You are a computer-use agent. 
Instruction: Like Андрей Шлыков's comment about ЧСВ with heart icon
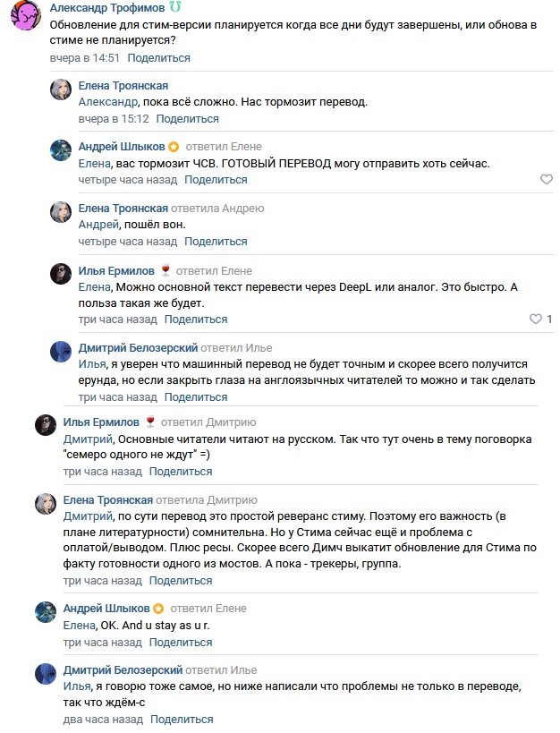point(546,179)
